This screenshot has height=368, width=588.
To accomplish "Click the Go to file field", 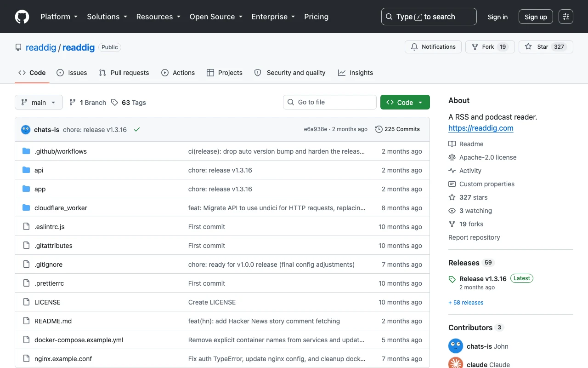I will pyautogui.click(x=330, y=102).
